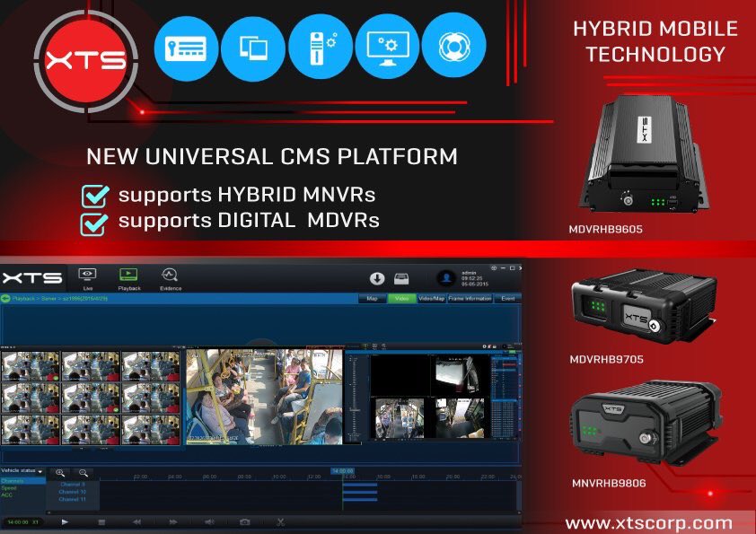
Task: Click the XTS logo in app header
Action: (32, 278)
